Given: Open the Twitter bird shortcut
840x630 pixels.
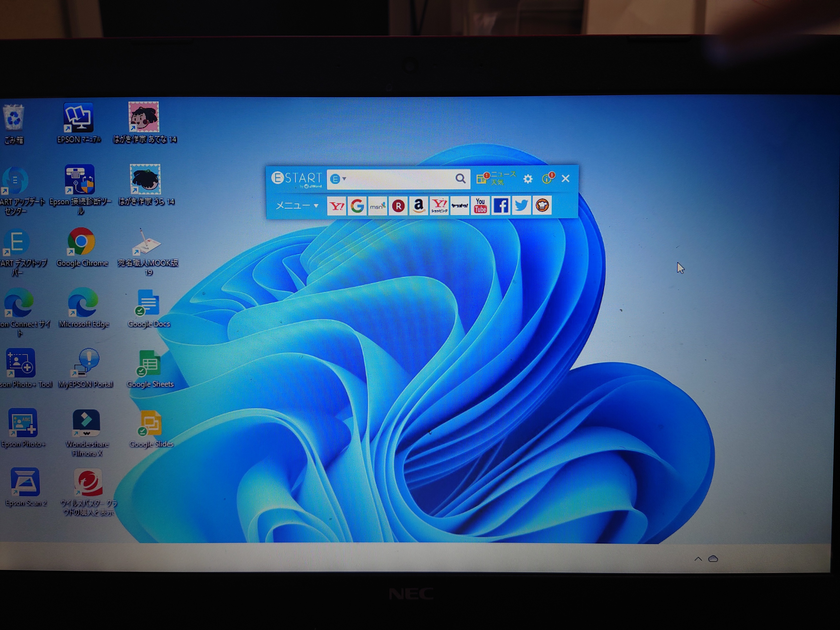Looking at the screenshot, I should [521, 205].
